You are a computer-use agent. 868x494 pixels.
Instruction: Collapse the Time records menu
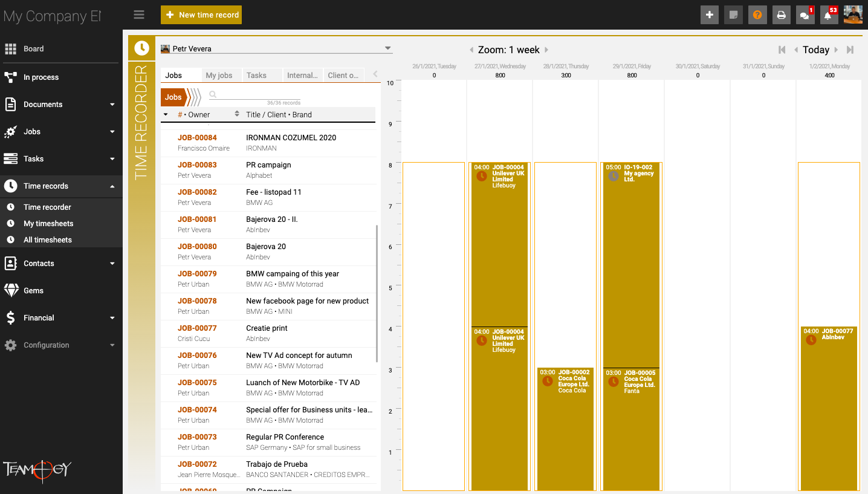tap(112, 186)
